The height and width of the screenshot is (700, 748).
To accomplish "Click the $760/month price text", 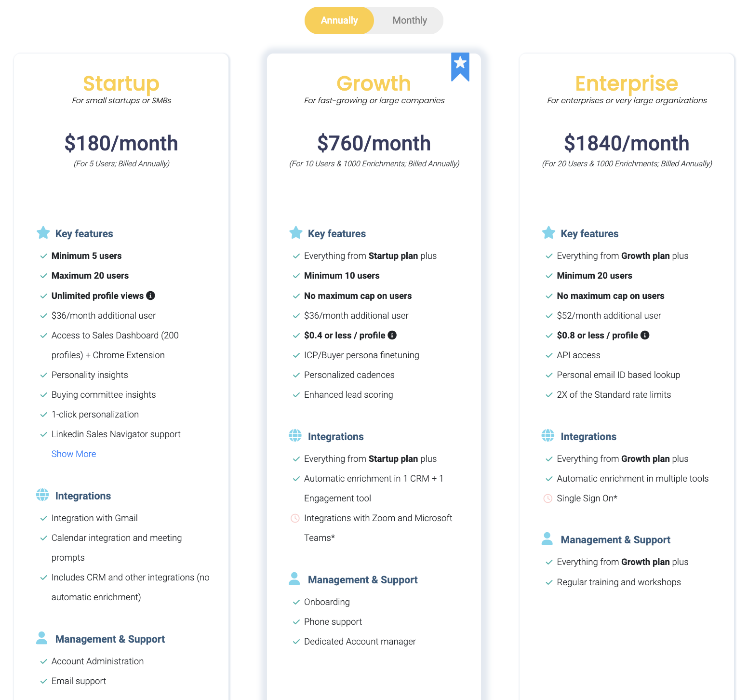I will click(x=374, y=143).
